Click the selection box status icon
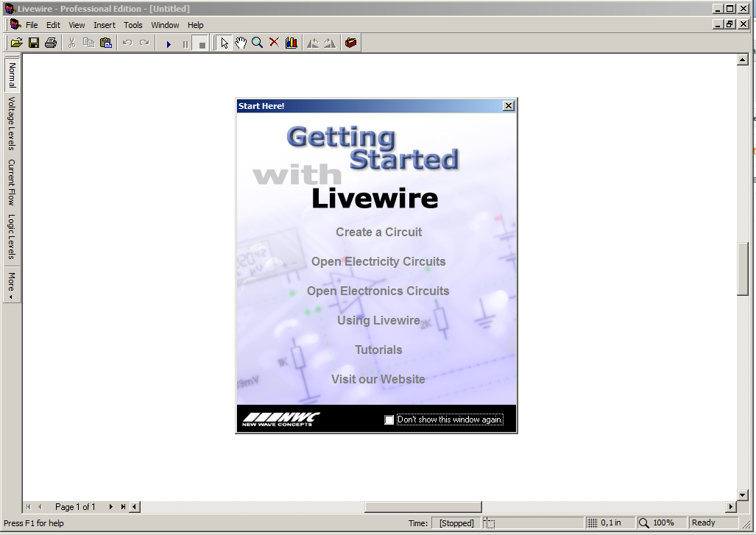 coord(490,523)
